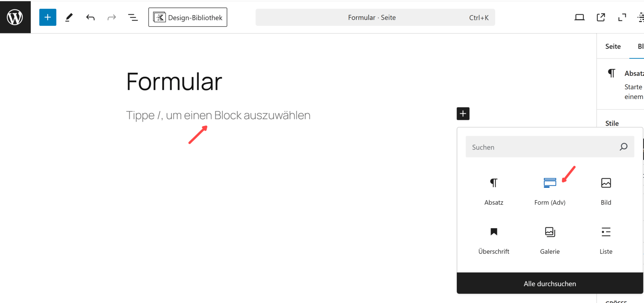
Task: Click the Redo arrow
Action: (x=111, y=17)
